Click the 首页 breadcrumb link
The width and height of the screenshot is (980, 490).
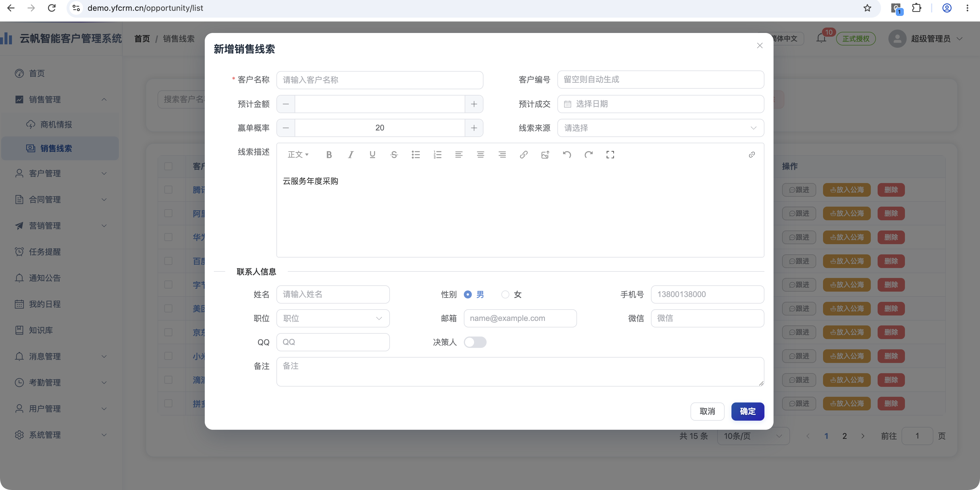pyautogui.click(x=142, y=38)
